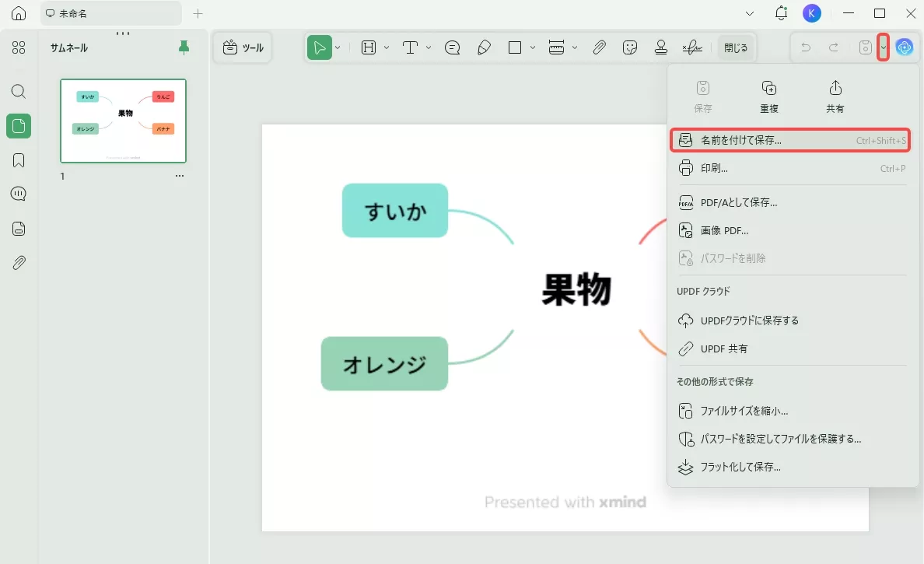924x564 pixels.
Task: Open the Sticker tool
Action: point(629,47)
